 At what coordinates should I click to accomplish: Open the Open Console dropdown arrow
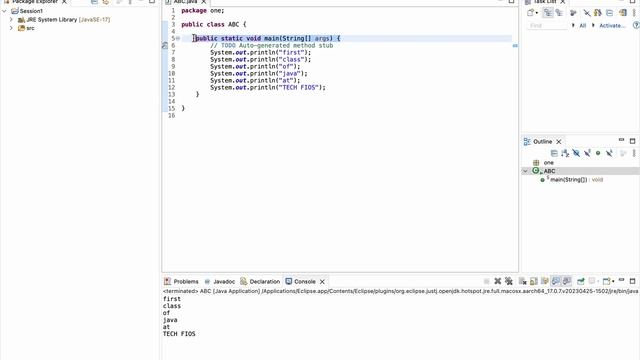coord(613,282)
